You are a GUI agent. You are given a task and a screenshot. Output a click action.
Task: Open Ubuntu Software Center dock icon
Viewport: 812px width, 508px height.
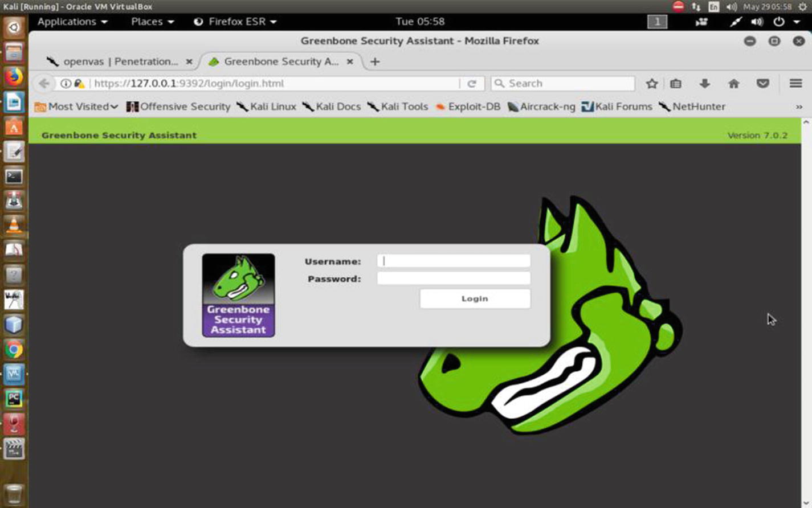coord(14,126)
